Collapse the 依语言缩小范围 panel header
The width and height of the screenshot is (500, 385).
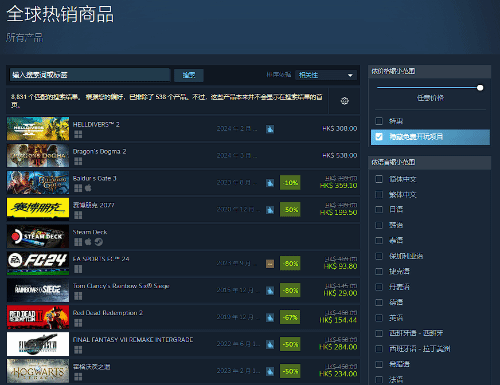coord(430,162)
